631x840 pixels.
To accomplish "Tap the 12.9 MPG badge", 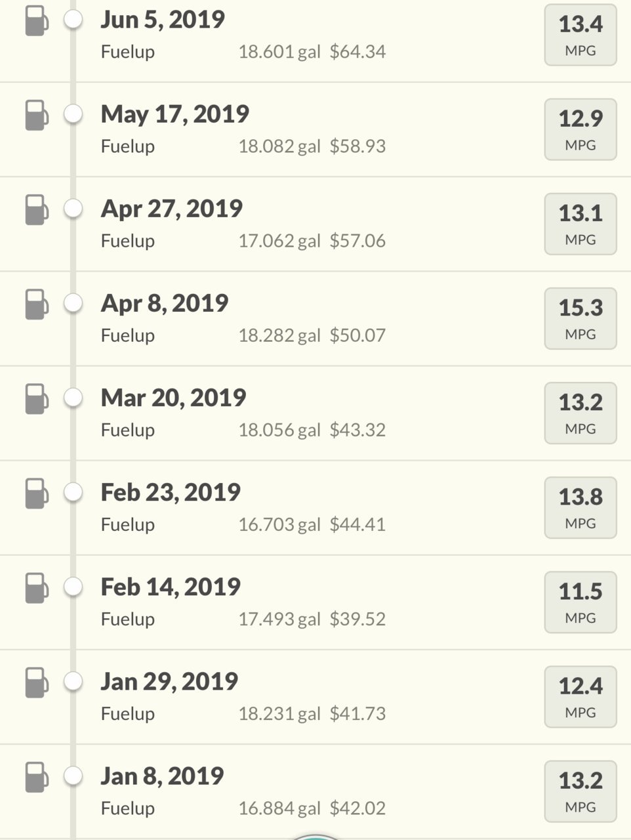I will [580, 130].
